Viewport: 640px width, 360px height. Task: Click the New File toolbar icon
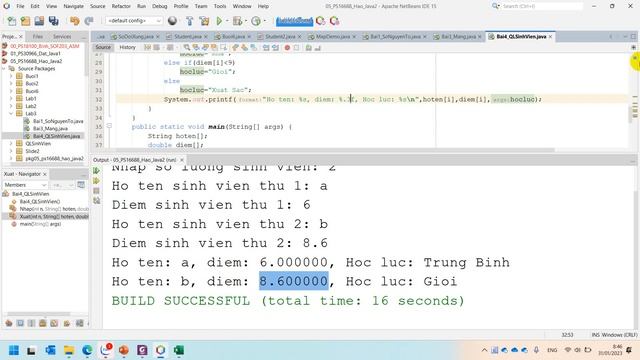(x=12, y=21)
